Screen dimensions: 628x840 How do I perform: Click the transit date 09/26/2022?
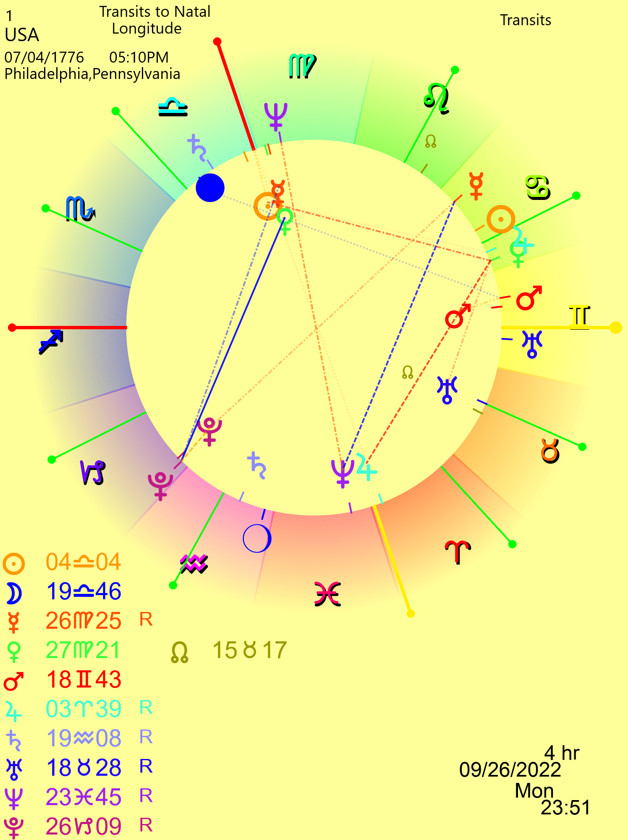click(510, 770)
